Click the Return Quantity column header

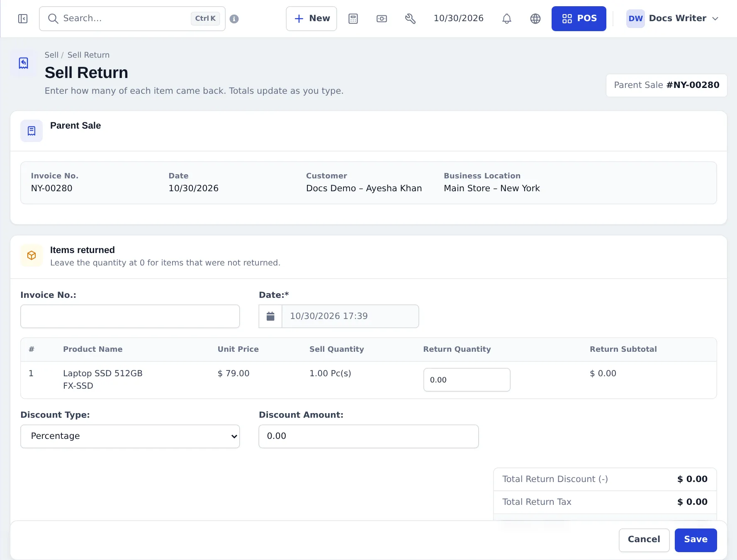click(457, 350)
